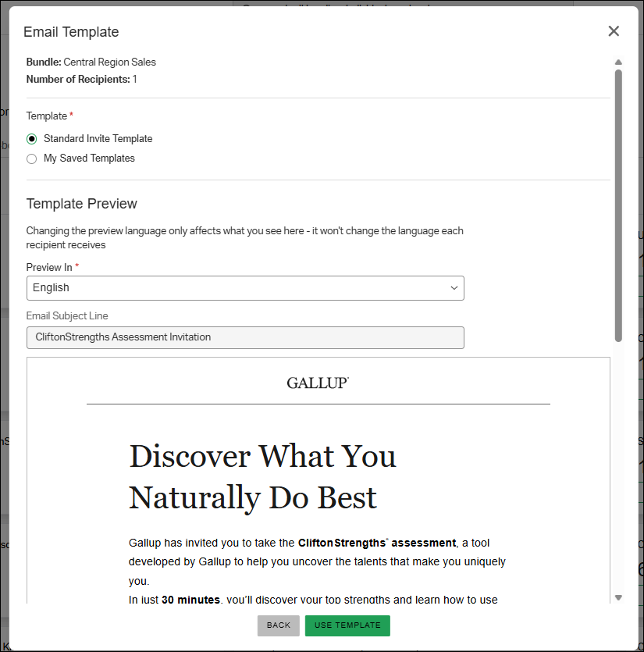Click the dialog vertical scrollbar thumb
Screen dimensions: 644x652
[618, 206]
